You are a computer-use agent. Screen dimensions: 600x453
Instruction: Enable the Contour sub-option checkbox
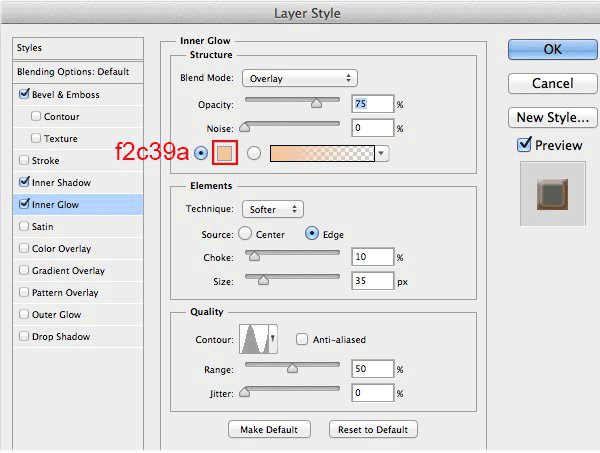pyautogui.click(x=36, y=116)
